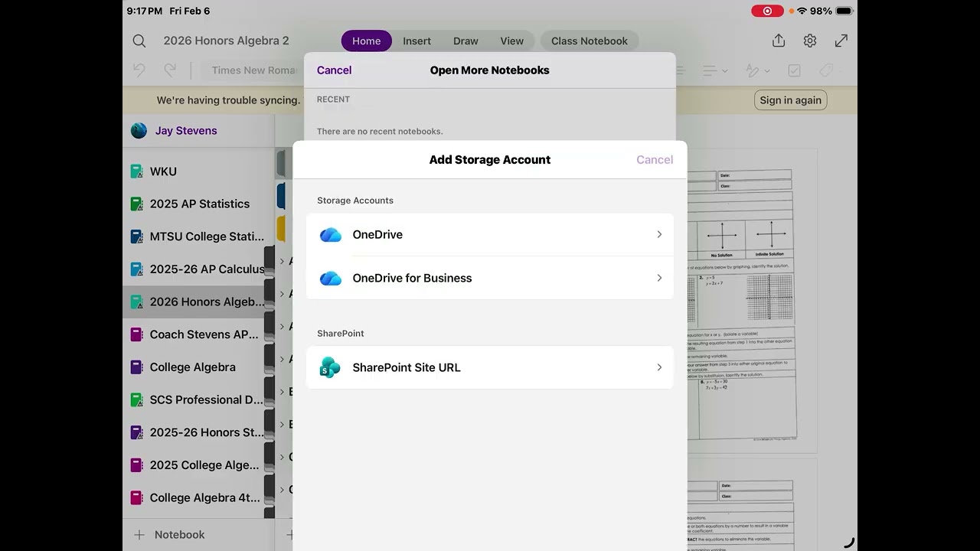This screenshot has width=980, height=551.
Task: Tap the 2025 College Alge... notebook icon
Action: coord(137,465)
